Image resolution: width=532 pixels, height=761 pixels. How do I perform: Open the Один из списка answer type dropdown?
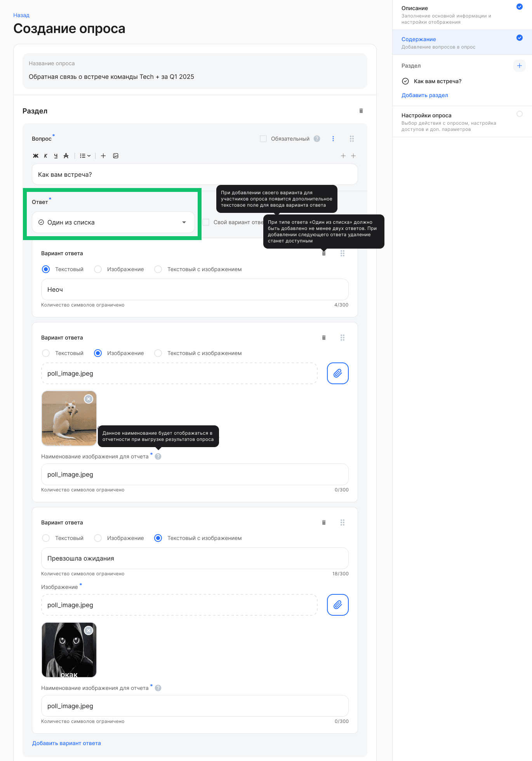[113, 222]
